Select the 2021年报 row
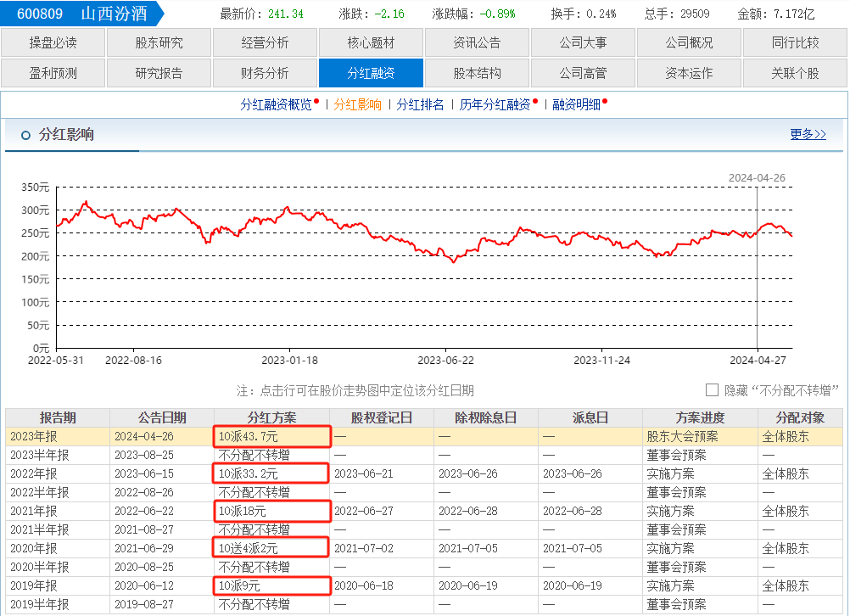 (x=424, y=512)
